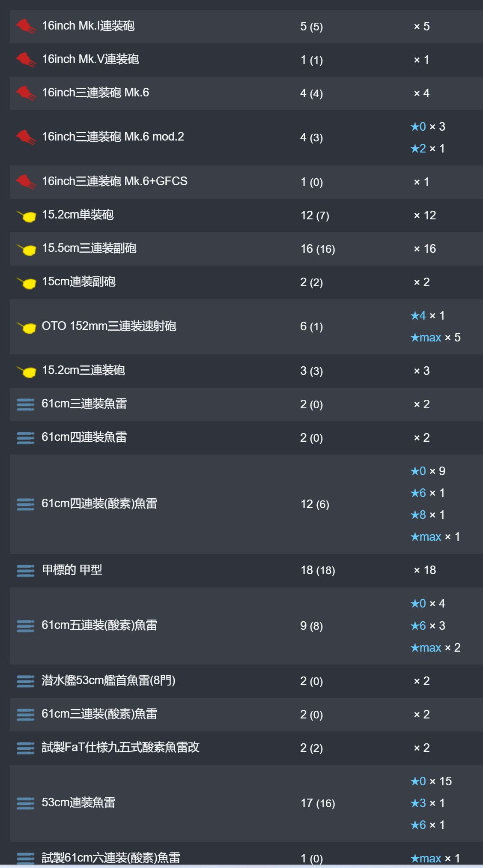Viewport: 483px width, 868px height.
Task: Click ★8 × 1 entry for 61cm四連装(酸素)魚雷
Action: coord(428,515)
